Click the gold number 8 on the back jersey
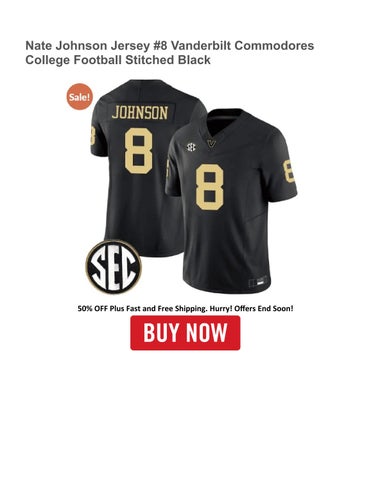The image size is (371, 480). pos(139,151)
